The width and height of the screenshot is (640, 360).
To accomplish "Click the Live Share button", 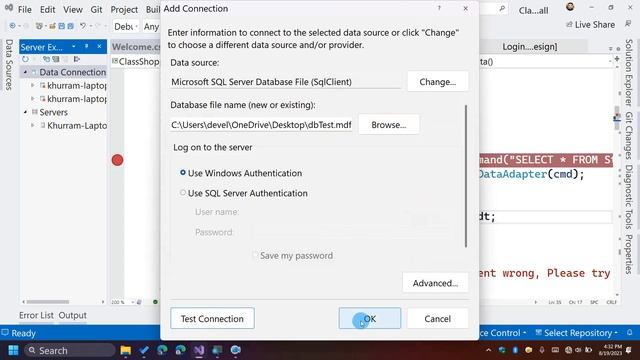I will (590, 25).
